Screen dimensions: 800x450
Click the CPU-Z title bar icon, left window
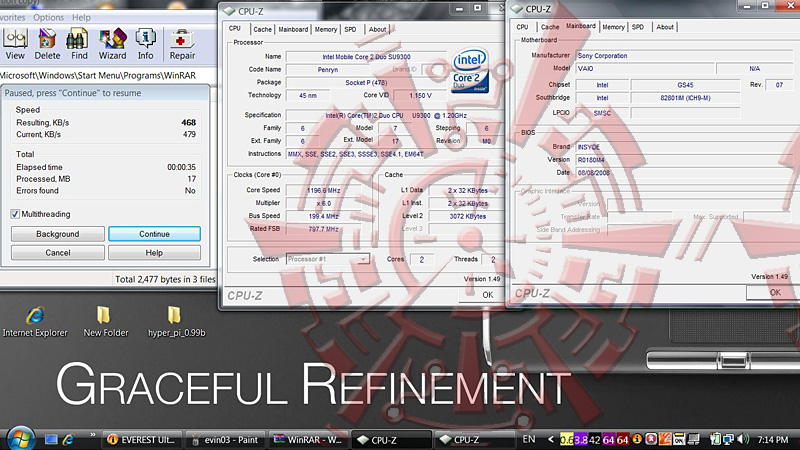(229, 11)
